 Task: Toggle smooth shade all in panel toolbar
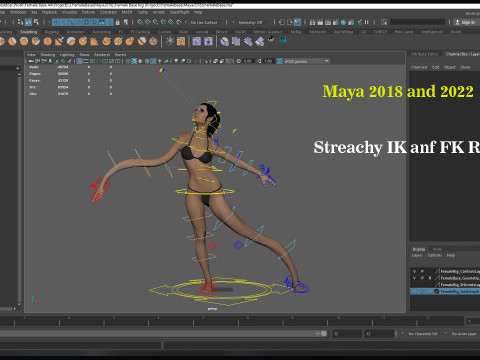pos(134,61)
